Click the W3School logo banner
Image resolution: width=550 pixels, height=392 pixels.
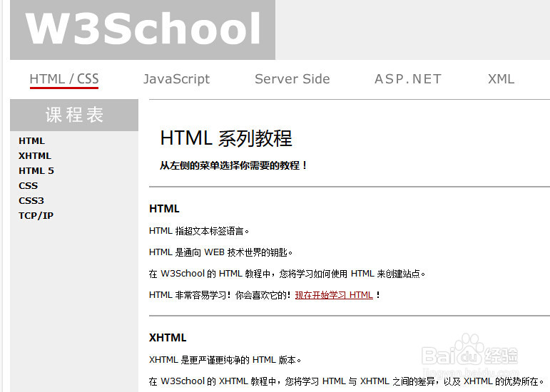pos(143,29)
